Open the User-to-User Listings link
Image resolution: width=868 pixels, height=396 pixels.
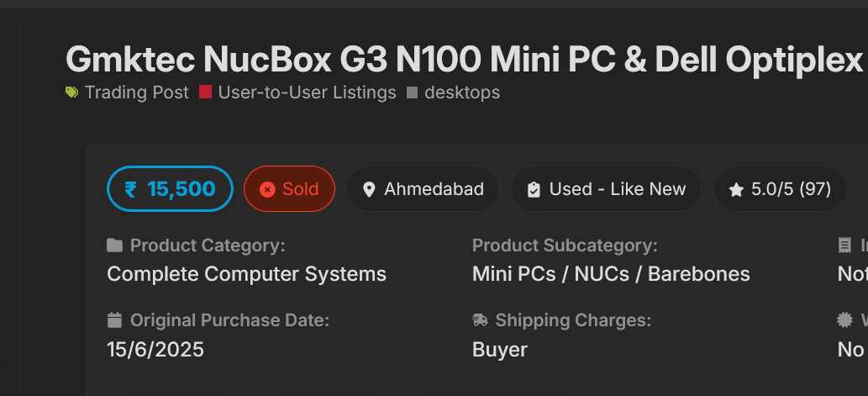tap(307, 92)
